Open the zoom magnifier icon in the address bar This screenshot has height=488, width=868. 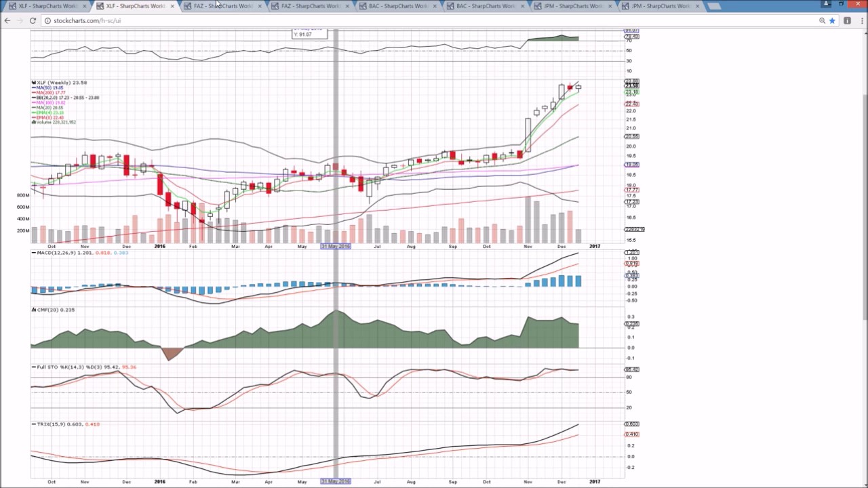pos(822,20)
